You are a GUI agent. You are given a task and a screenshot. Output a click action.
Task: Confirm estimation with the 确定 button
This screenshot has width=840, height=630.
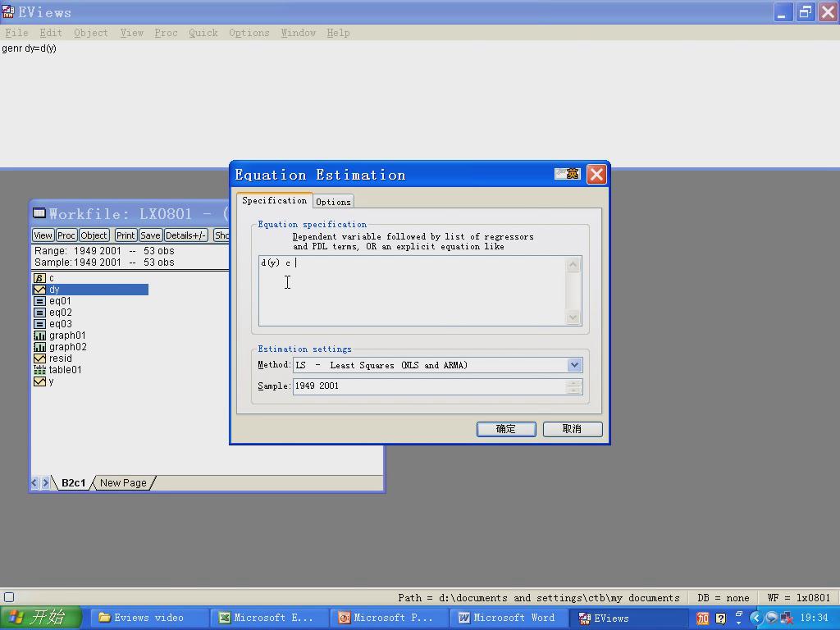(506, 428)
